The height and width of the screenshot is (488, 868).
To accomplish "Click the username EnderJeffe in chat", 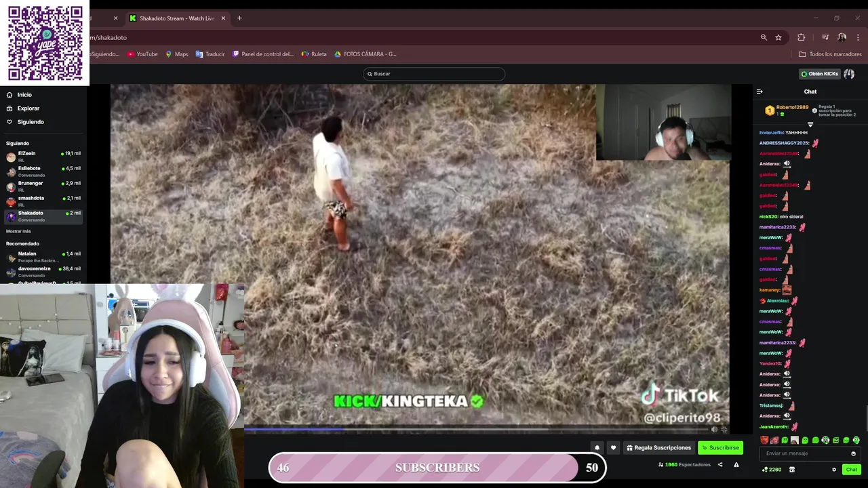I will click(771, 133).
